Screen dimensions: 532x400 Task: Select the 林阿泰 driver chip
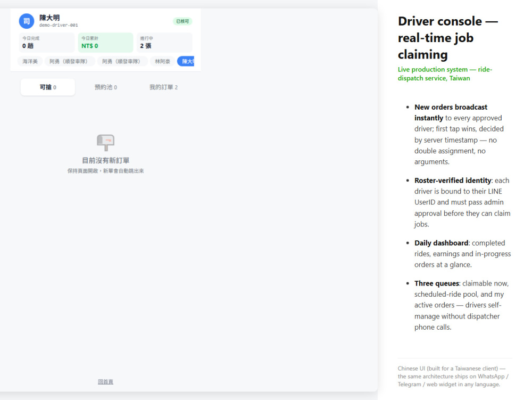coord(162,61)
